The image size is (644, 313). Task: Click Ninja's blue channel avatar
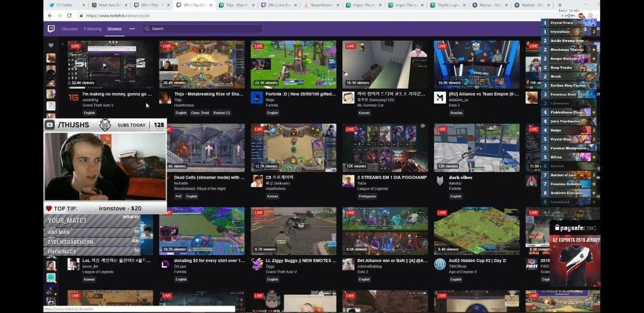(257, 97)
